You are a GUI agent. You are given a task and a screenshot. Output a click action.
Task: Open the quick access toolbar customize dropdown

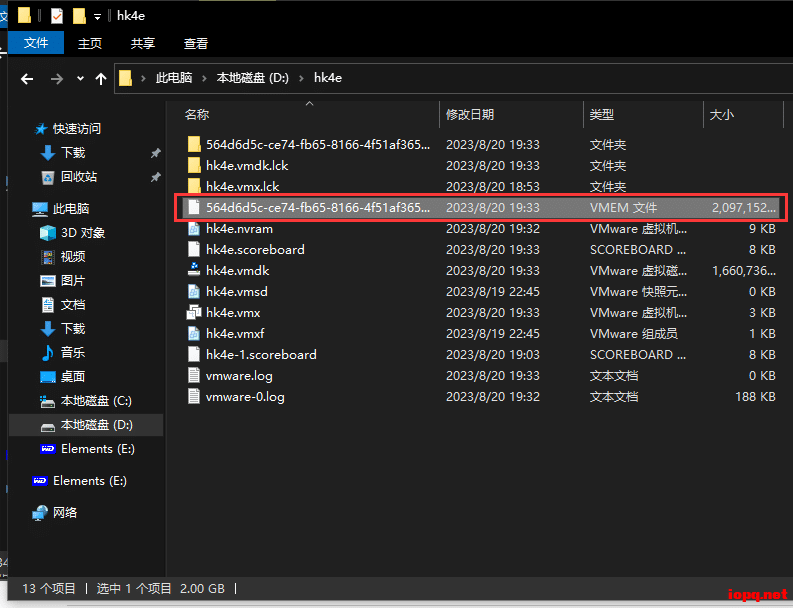pos(97,17)
